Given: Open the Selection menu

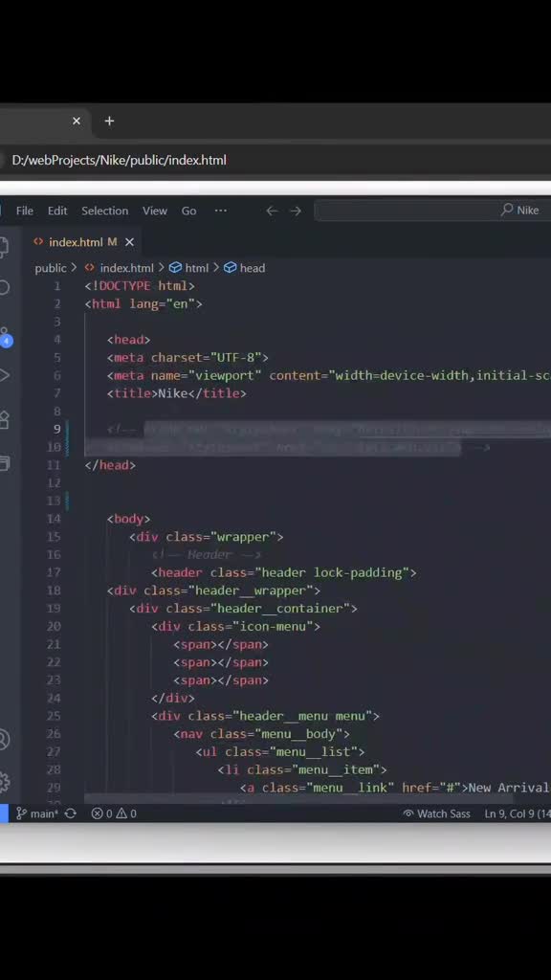Looking at the screenshot, I should (105, 211).
